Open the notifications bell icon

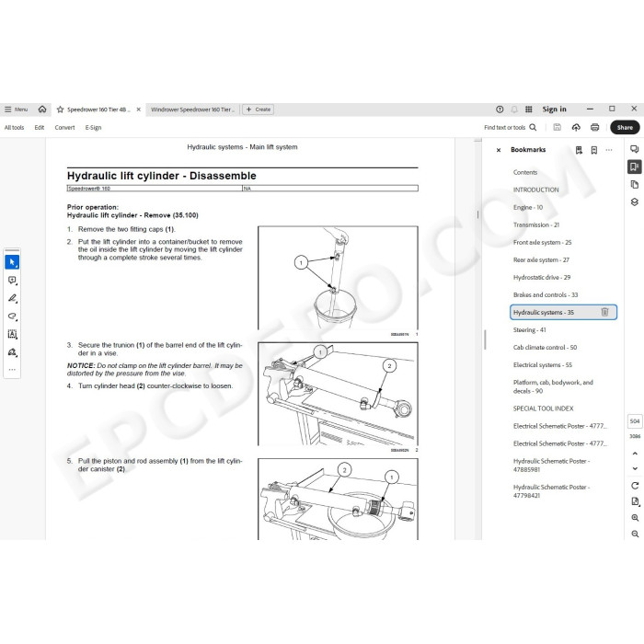[514, 109]
